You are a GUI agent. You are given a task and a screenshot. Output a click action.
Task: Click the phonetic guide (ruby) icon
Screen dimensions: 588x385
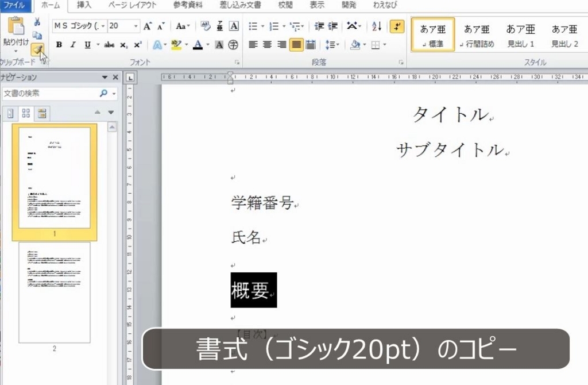[x=220, y=26]
